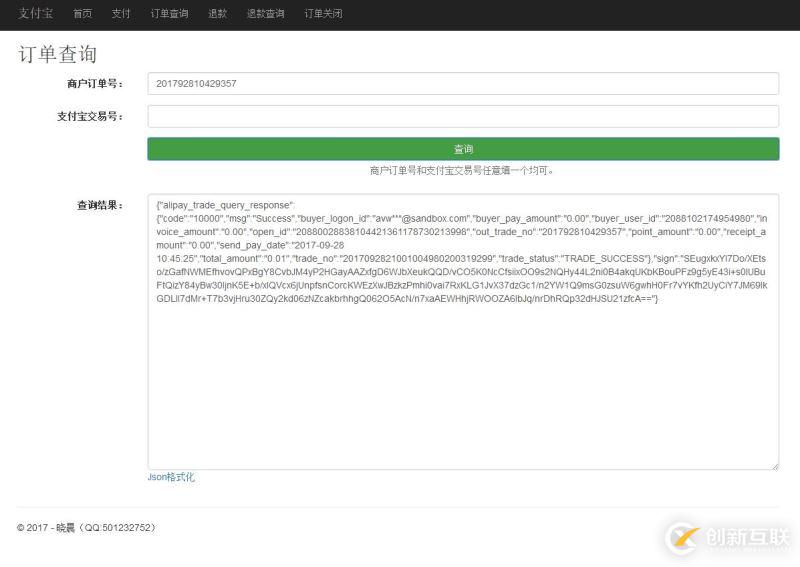
Task: Click inside the 查询结果 textarea
Action: 463,332
